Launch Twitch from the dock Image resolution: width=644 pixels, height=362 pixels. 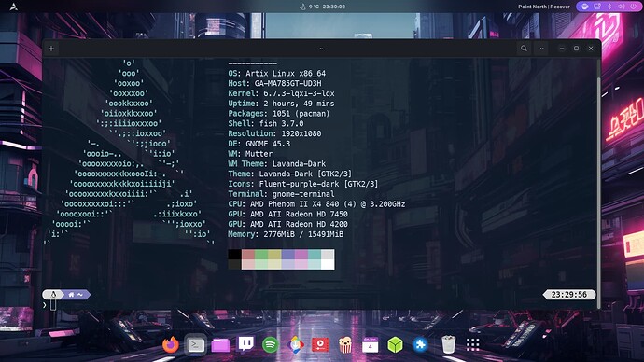point(245,344)
